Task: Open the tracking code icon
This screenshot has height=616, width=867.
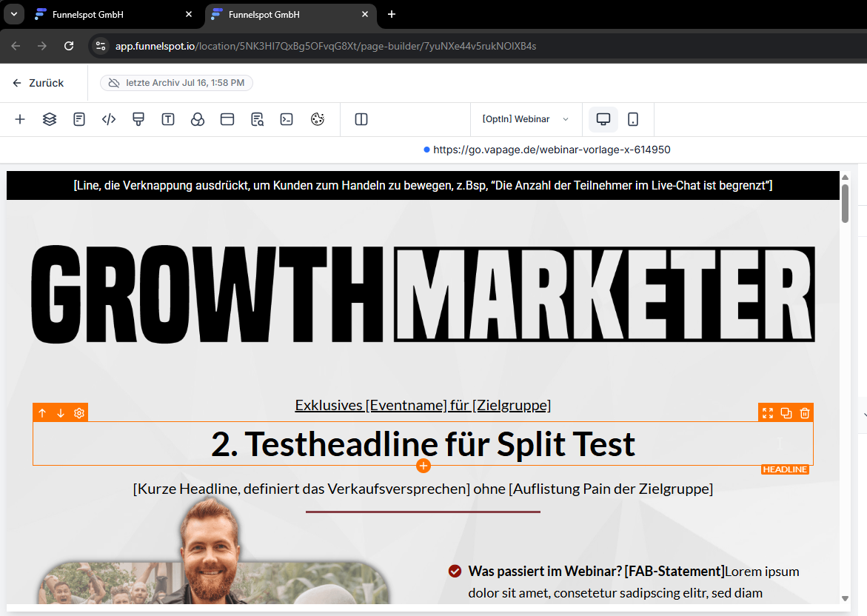Action: [109, 119]
